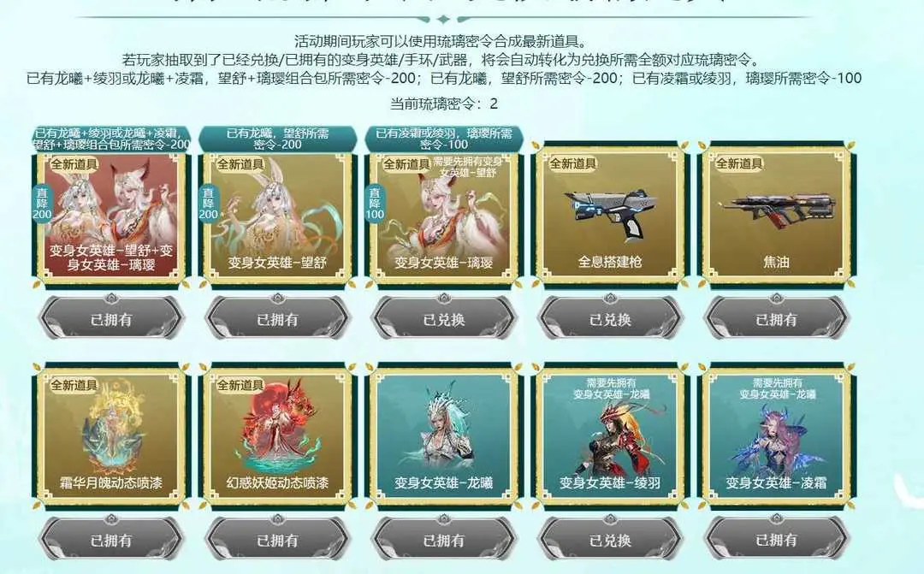Screen dimensions: 924x574
Task: Open the 变身女英雄-璃璎 item card
Action: point(444,216)
